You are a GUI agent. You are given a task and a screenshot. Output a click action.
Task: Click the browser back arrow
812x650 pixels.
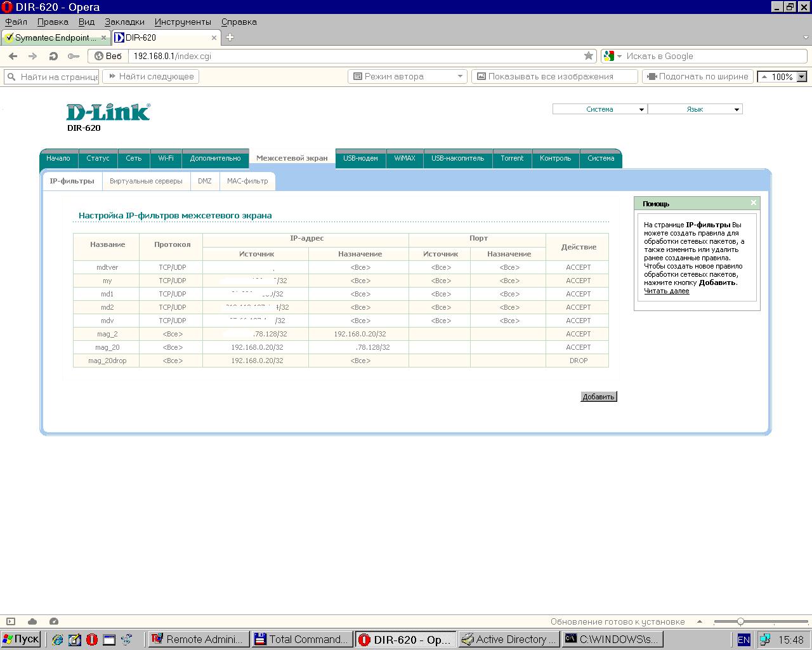click(x=13, y=56)
